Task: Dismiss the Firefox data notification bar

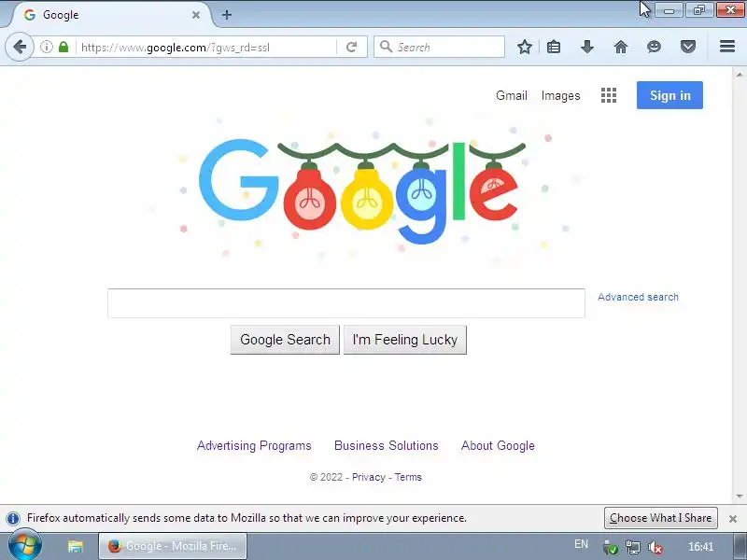Action: 733,519
